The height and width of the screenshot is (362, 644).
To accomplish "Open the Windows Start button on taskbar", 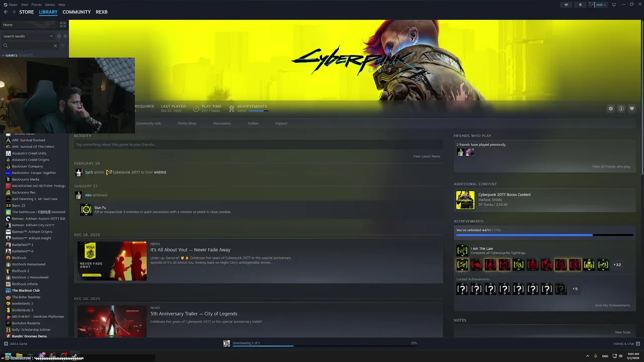I will (x=8, y=356).
